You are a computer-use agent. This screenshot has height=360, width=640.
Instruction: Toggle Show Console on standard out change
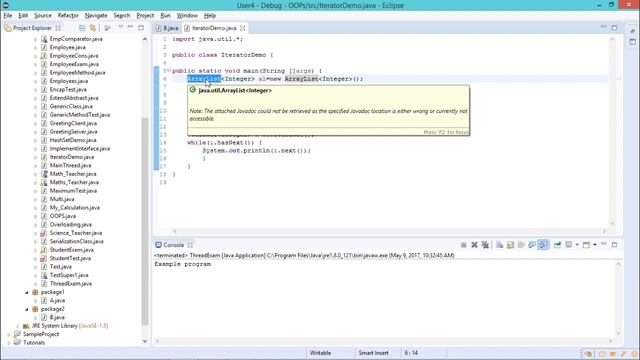click(x=532, y=245)
